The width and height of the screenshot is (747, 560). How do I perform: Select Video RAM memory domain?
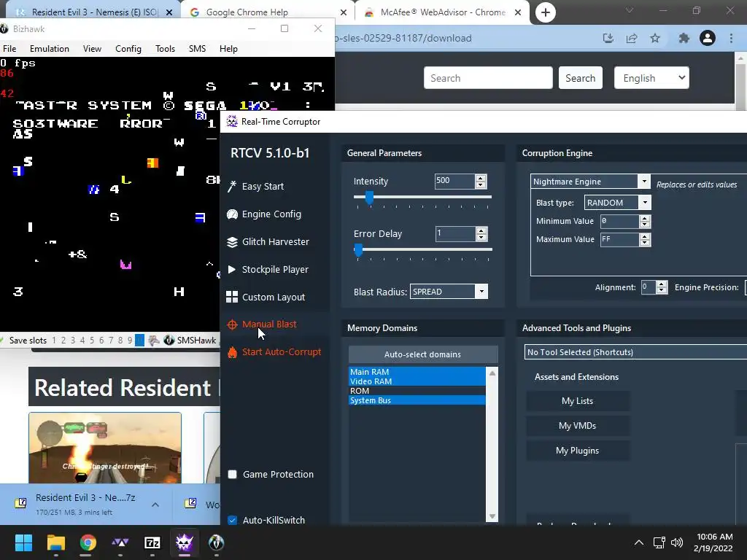point(417,381)
